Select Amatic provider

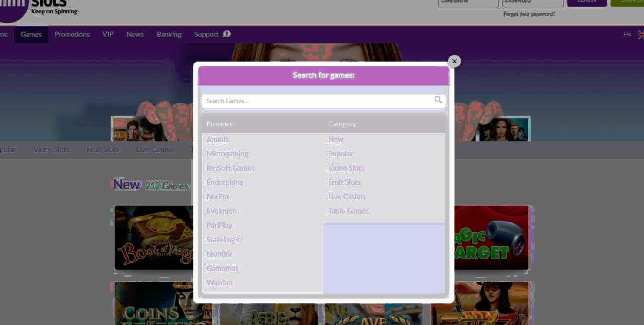[x=218, y=139]
